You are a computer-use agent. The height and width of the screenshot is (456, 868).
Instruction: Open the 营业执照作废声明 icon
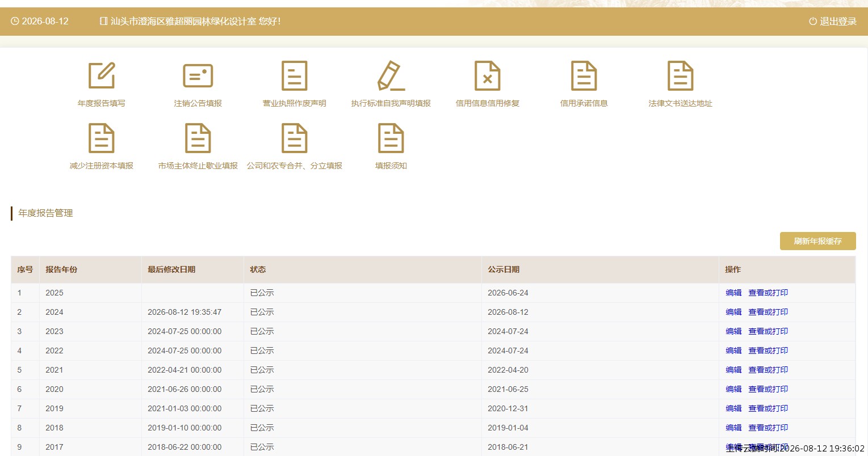click(295, 75)
